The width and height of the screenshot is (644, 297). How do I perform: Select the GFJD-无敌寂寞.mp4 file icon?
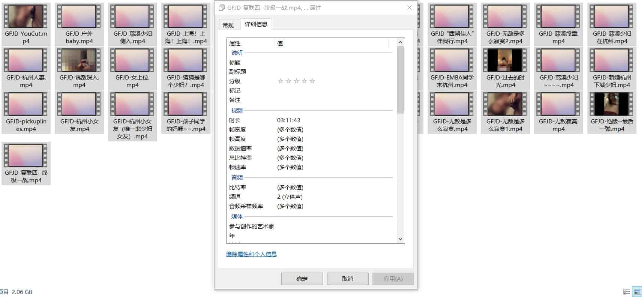click(558, 105)
